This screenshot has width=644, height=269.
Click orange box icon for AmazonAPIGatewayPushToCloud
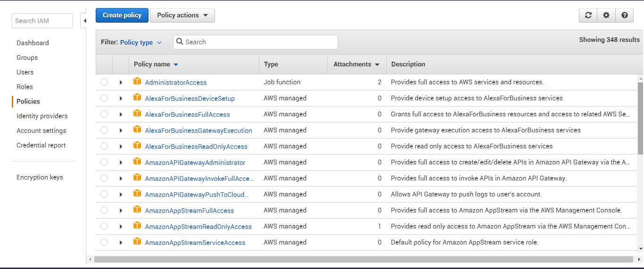[x=137, y=194]
